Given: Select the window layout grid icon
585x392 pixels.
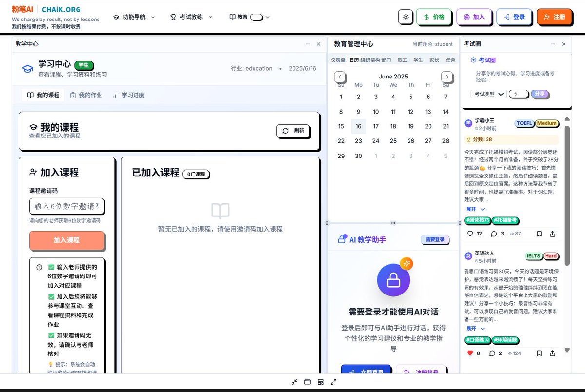Looking at the screenshot, I should pyautogui.click(x=321, y=382).
